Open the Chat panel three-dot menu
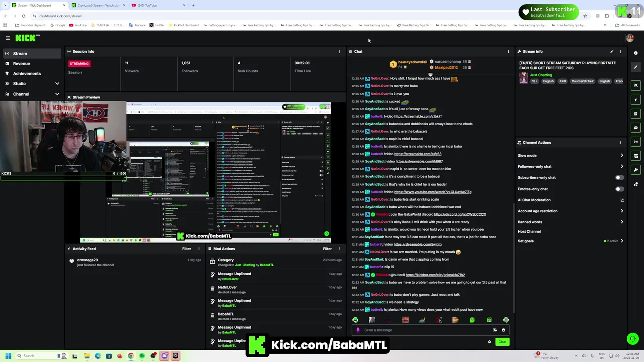Viewport: 644px width, 362px height. pyautogui.click(x=508, y=51)
